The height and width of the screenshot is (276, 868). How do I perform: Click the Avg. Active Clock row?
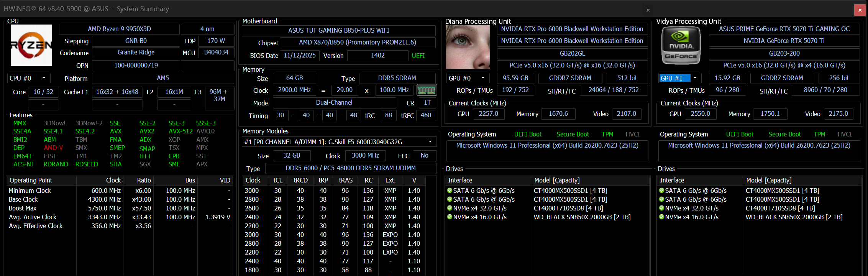[120, 217]
